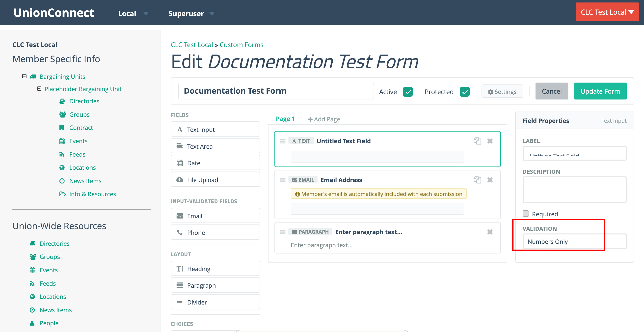This screenshot has height=332, width=644.
Task: Click the Date calendar icon in Fields
Action: (180, 163)
